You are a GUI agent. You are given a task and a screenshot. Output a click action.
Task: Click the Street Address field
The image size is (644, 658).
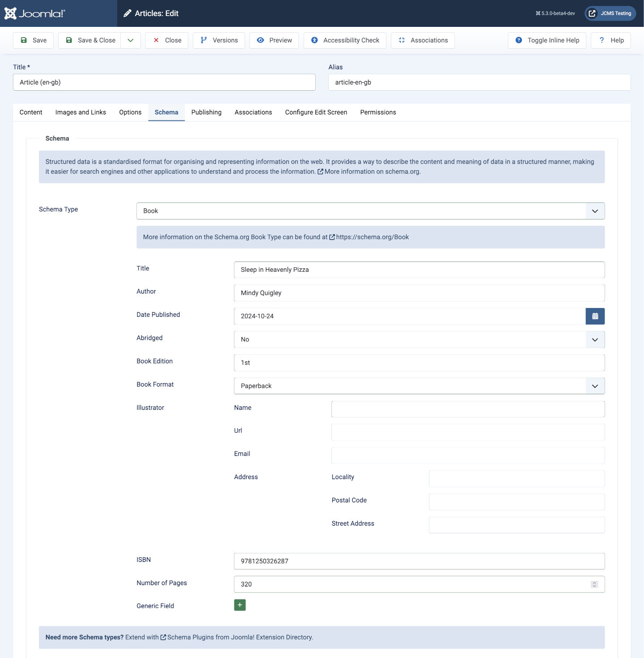click(x=517, y=525)
